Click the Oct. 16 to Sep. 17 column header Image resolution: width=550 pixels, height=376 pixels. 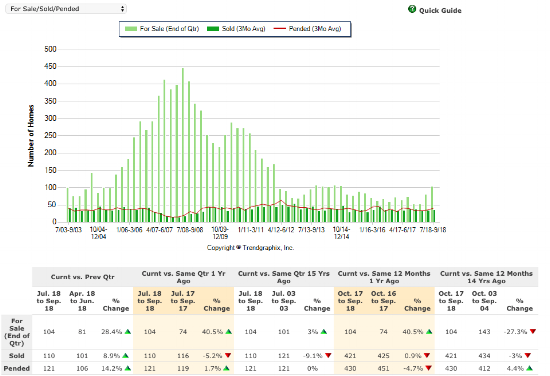383,301
